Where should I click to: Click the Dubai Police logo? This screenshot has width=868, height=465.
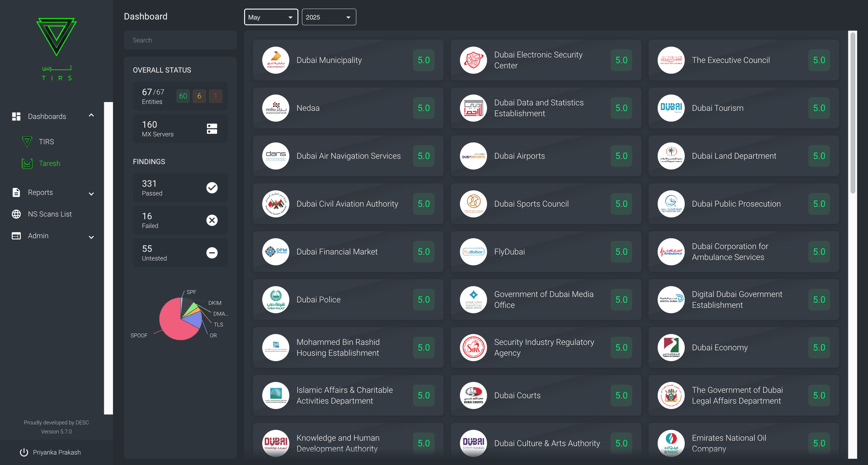pos(275,300)
